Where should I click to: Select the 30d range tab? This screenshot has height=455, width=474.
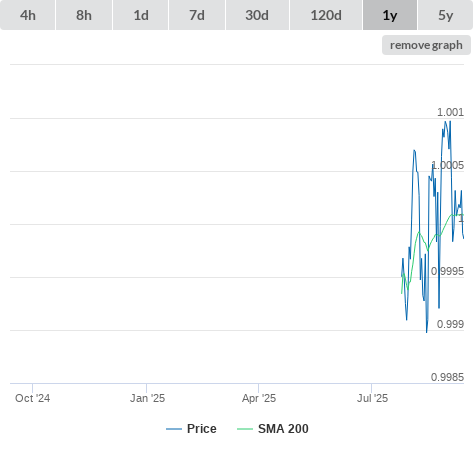(257, 15)
